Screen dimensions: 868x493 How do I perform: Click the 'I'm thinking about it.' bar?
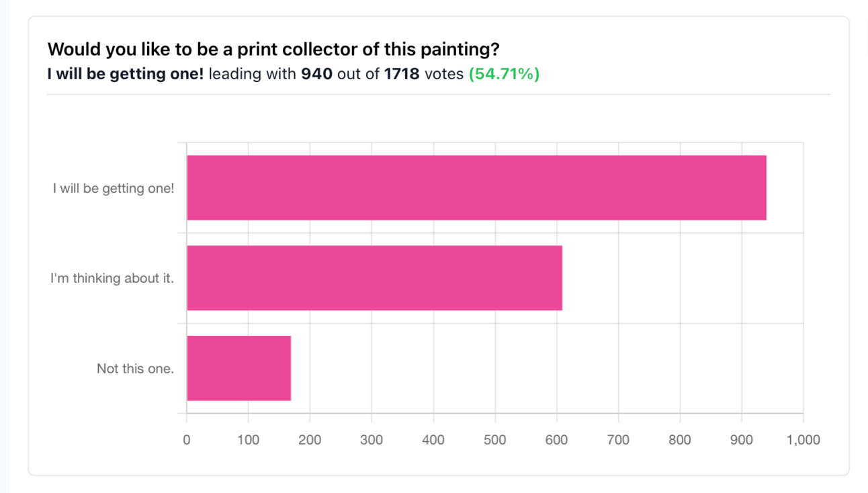[374, 278]
